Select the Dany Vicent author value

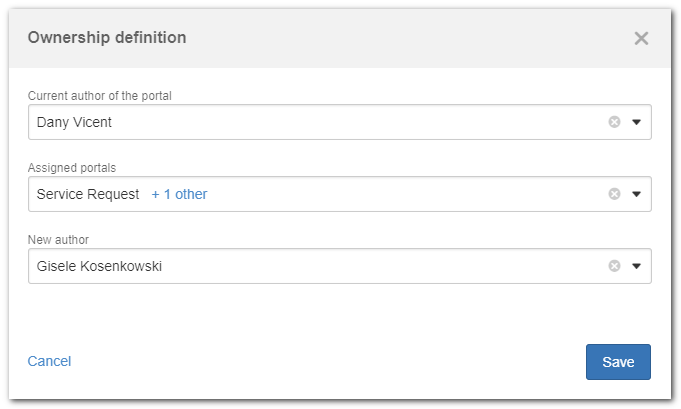(74, 122)
